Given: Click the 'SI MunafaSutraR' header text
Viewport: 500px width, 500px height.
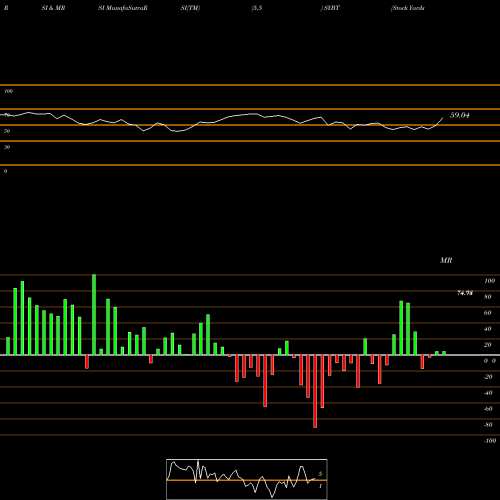Looking at the screenshot, I should pyautogui.click(x=123, y=8).
